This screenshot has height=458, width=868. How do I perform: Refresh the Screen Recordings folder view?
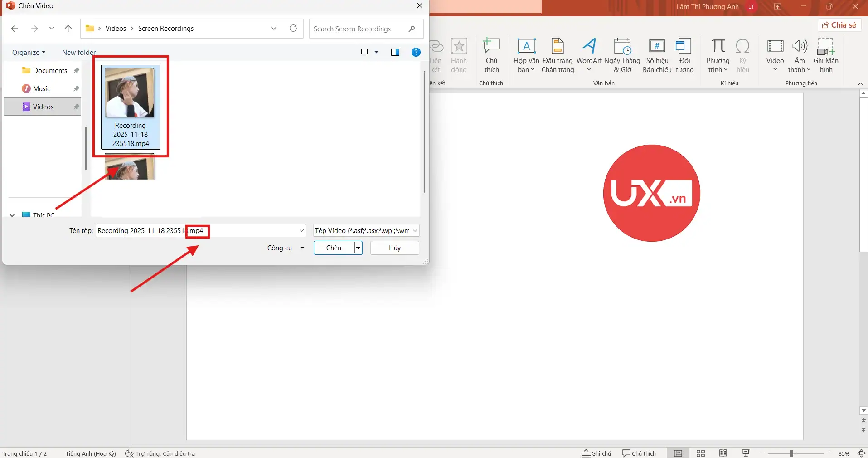[x=293, y=28]
